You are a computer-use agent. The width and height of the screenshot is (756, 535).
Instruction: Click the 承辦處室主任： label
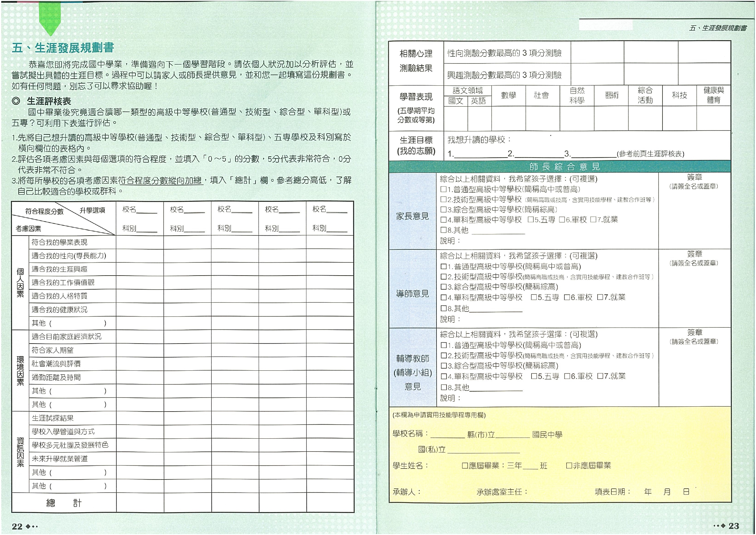coord(502,492)
